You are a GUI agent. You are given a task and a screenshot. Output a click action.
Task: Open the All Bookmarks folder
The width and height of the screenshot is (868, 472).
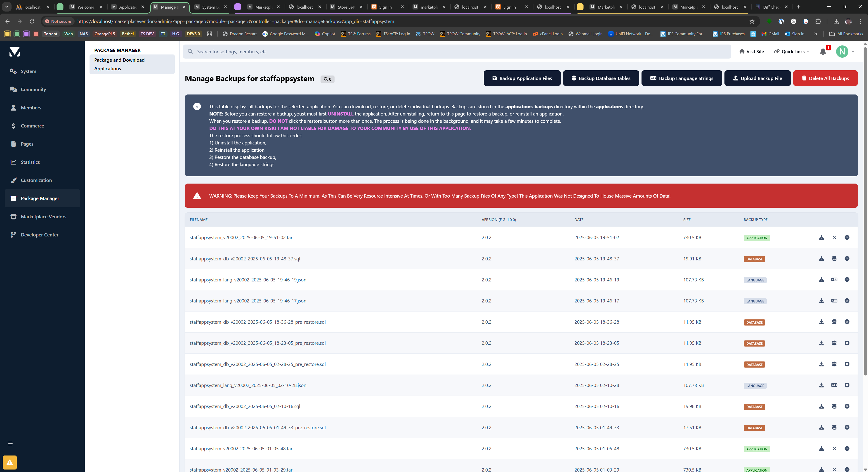(x=846, y=34)
